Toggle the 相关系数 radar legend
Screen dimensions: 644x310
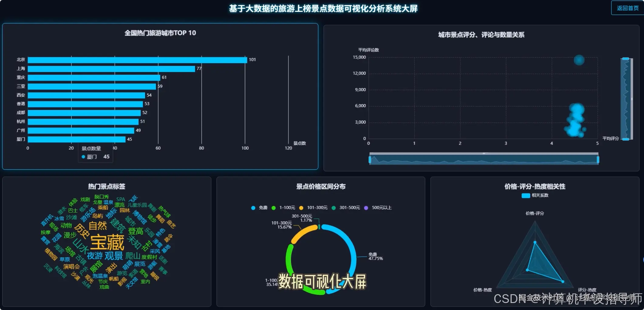click(535, 195)
